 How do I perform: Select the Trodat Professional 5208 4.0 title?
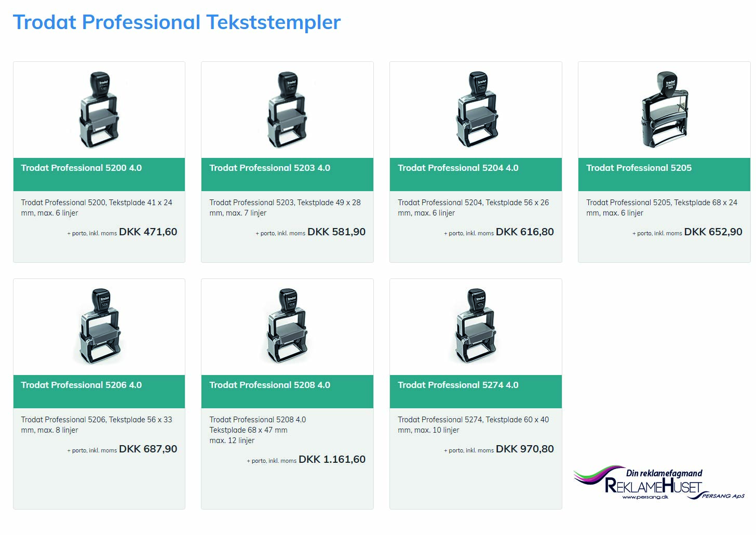(270, 385)
